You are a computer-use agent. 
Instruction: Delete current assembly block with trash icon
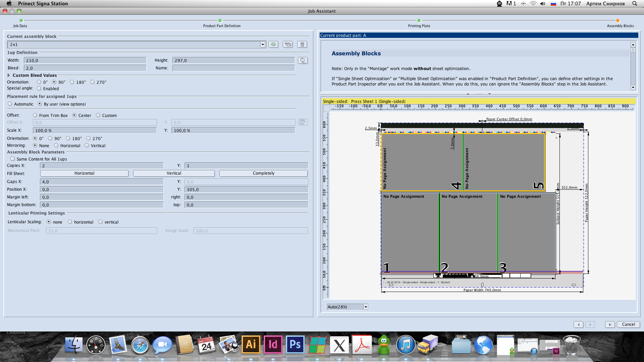[302, 44]
